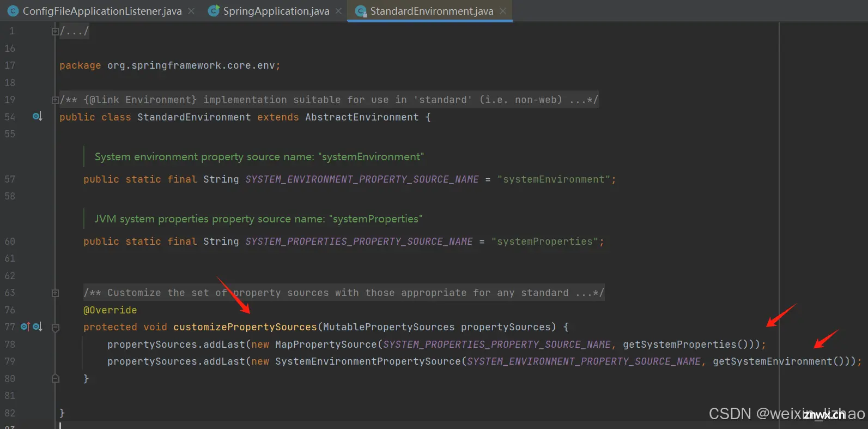The image size is (868, 429).
Task: Click the @Override annotation
Action: point(110,310)
